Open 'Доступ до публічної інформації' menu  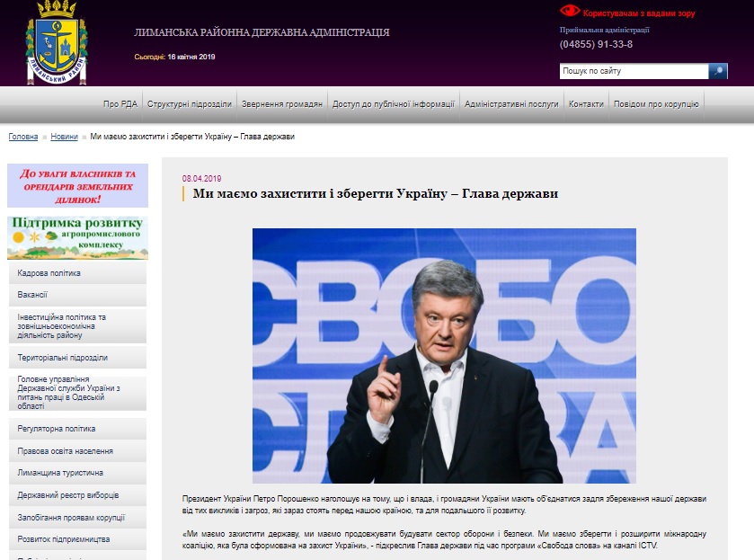click(393, 104)
